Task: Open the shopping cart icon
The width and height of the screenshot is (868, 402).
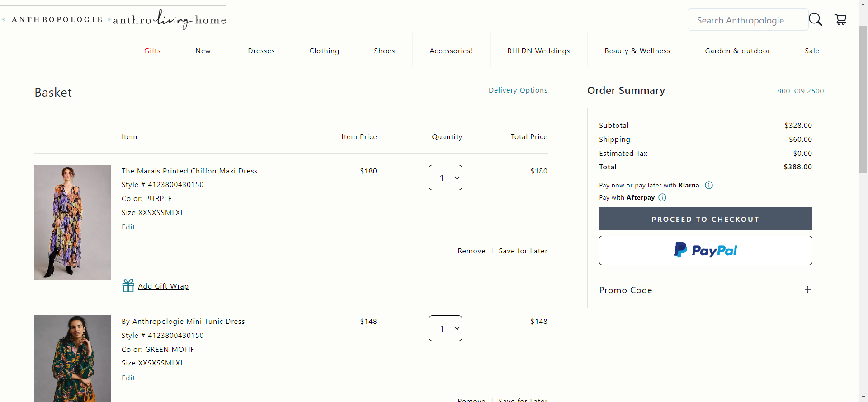Action: (840, 19)
